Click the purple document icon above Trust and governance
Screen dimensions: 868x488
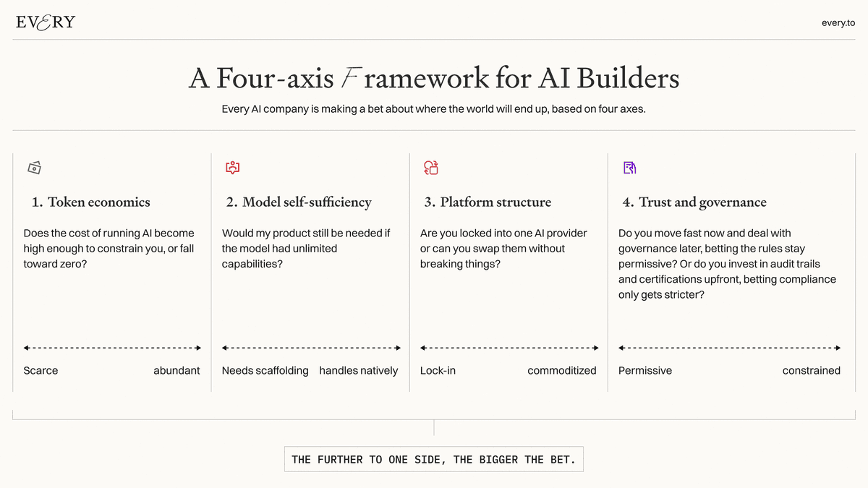(x=629, y=168)
